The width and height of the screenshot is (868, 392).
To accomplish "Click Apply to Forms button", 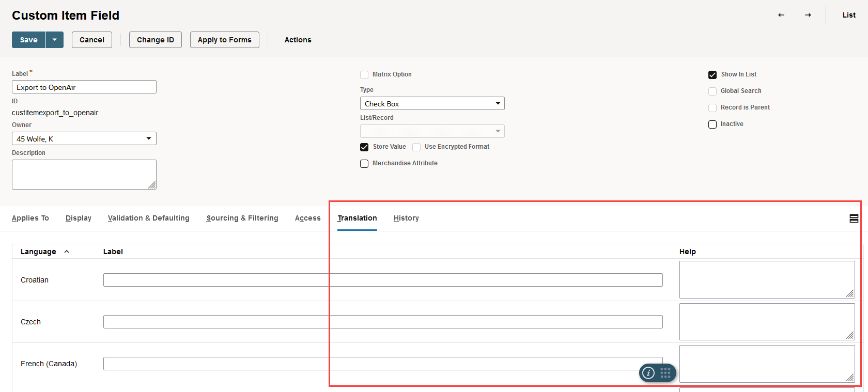I will pos(225,40).
